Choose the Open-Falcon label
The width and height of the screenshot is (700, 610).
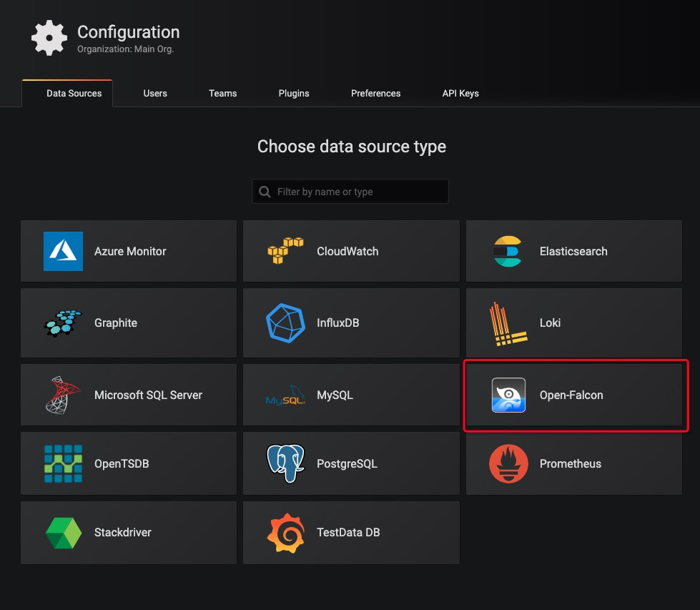pos(571,395)
